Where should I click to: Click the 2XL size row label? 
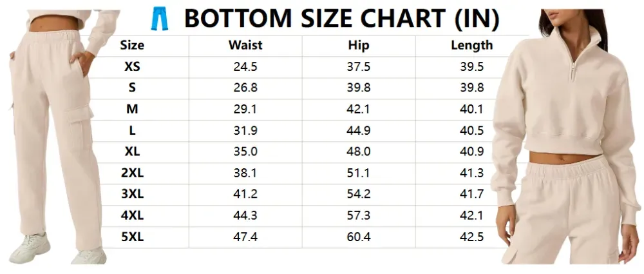tap(132, 173)
